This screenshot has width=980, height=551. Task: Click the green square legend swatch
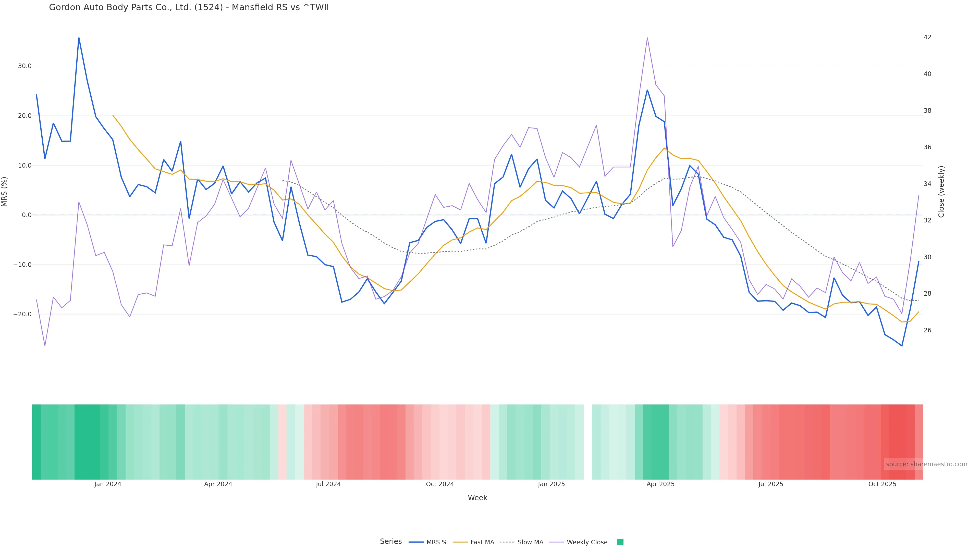620,542
